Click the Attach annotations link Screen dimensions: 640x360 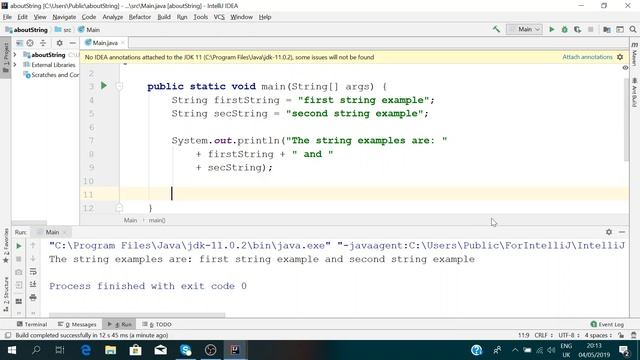587,57
